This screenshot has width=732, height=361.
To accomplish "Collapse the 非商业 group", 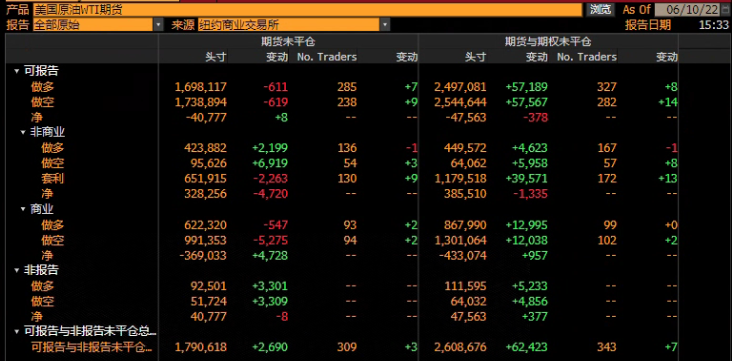I will pos(23,133).
